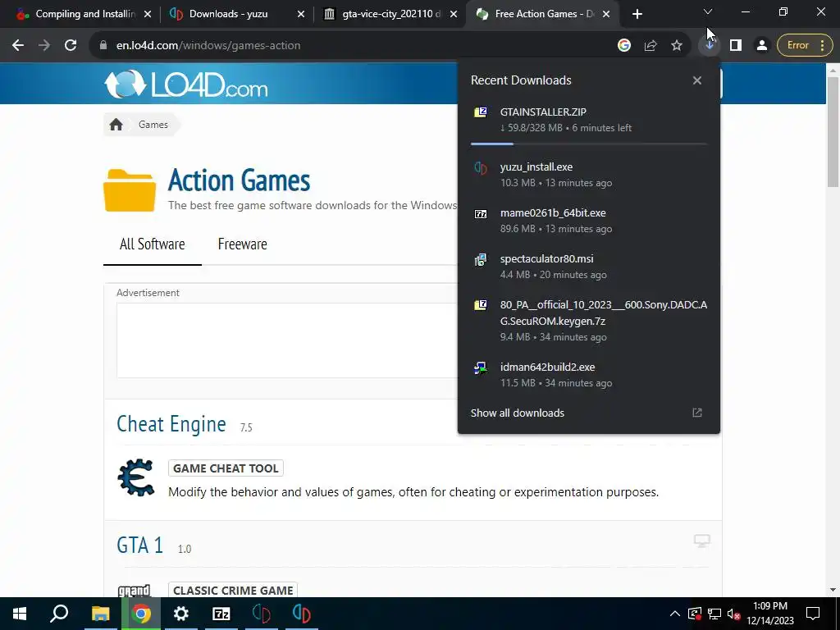Open 7-Zip from the taskbar
Viewport: 840px width, 630px height.
coord(221,614)
